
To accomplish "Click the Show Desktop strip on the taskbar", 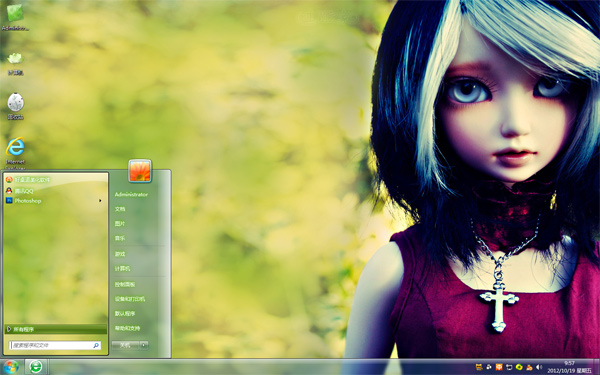I will [x=596, y=367].
